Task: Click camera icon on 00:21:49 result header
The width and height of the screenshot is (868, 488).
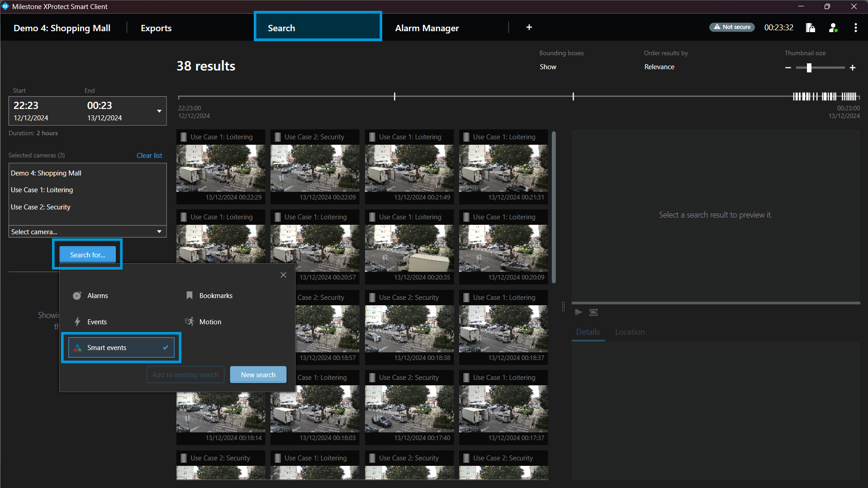Action: pos(372,137)
